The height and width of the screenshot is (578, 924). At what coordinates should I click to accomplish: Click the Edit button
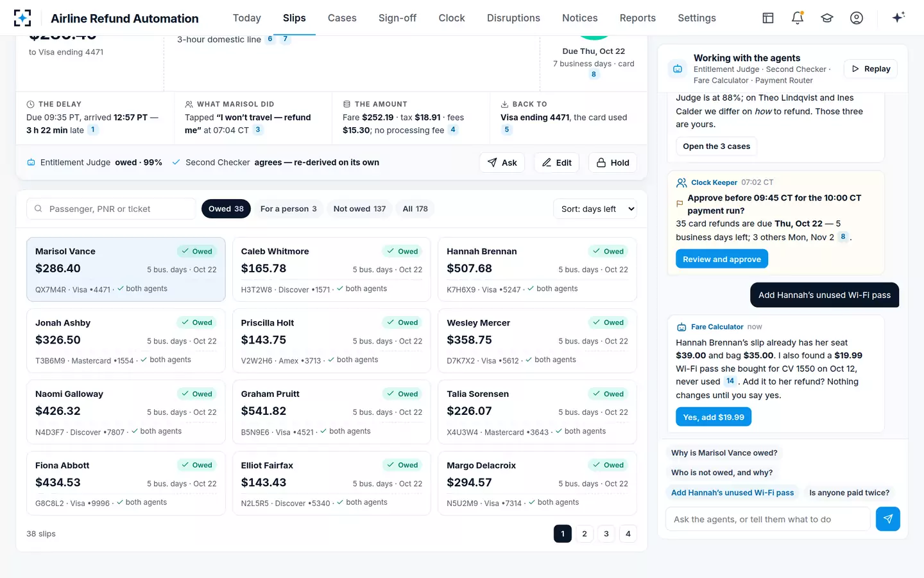(x=557, y=162)
